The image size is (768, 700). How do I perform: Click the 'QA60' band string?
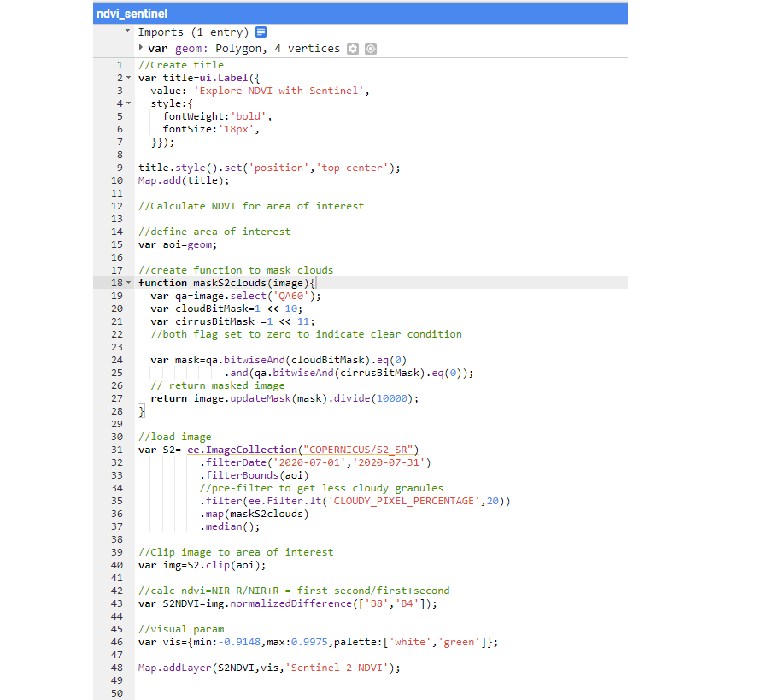point(291,296)
